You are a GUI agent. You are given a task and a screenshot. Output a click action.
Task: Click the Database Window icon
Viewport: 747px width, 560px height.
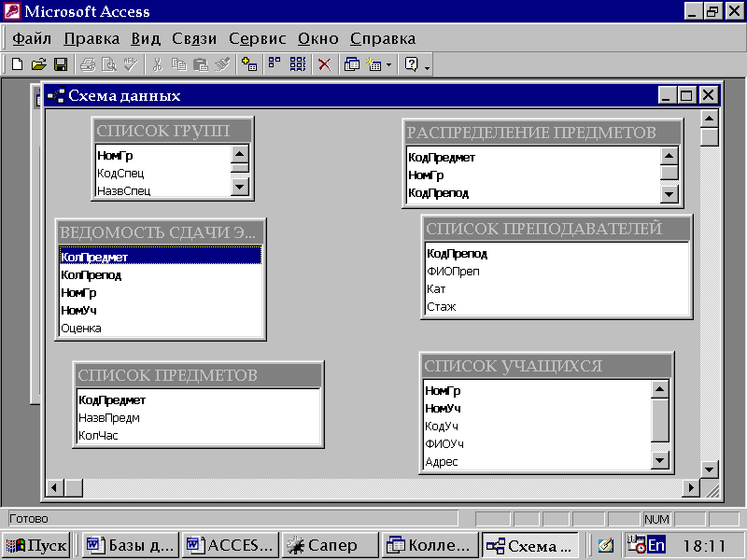pos(352,64)
